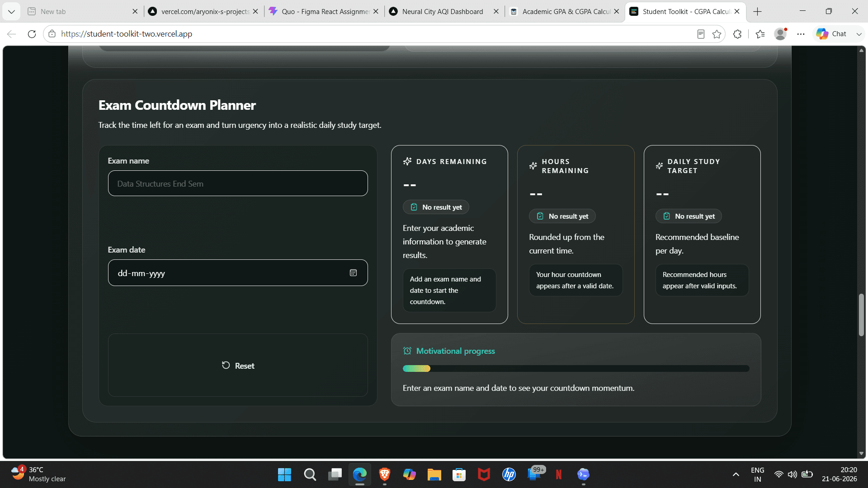868x488 pixels.
Task: Click the Exam date dd-mm-yyyy field
Action: 238,273
